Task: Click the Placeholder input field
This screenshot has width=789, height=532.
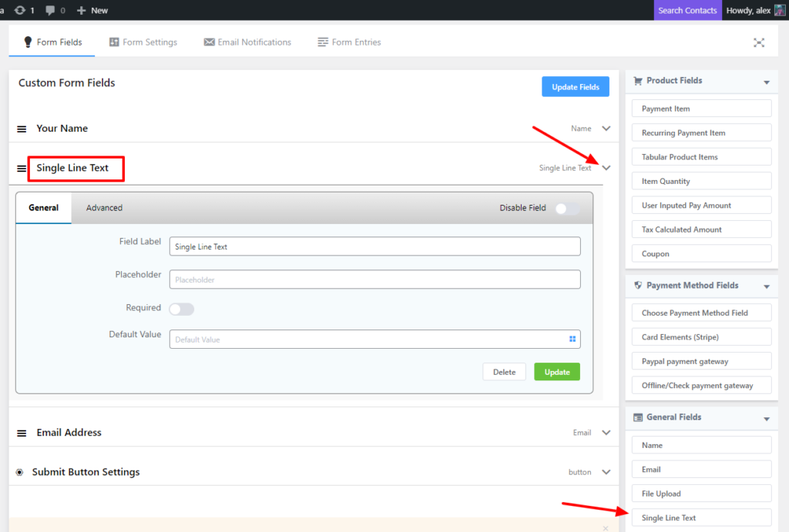Action: tap(374, 279)
